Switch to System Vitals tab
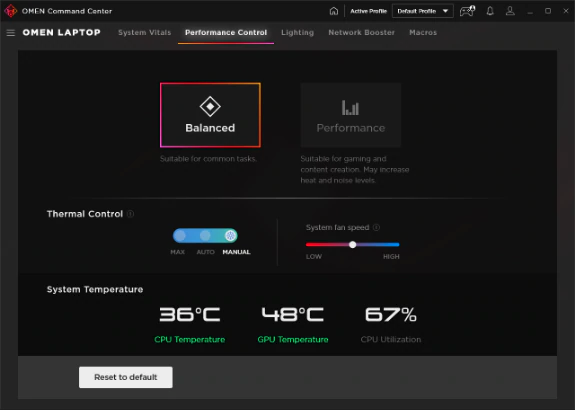This screenshot has height=410, width=575. tap(144, 33)
